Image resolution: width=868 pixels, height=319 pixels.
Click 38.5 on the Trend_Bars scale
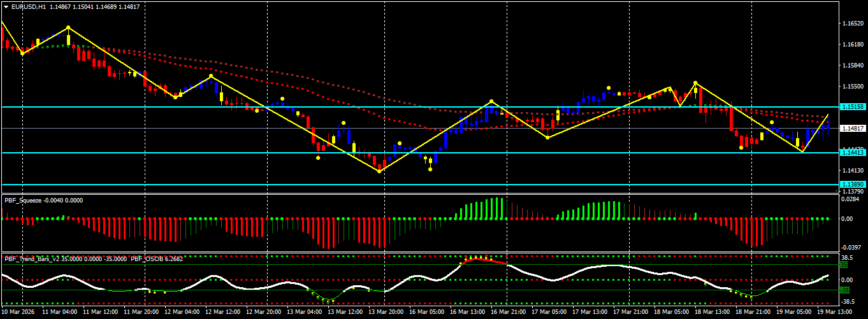click(848, 258)
